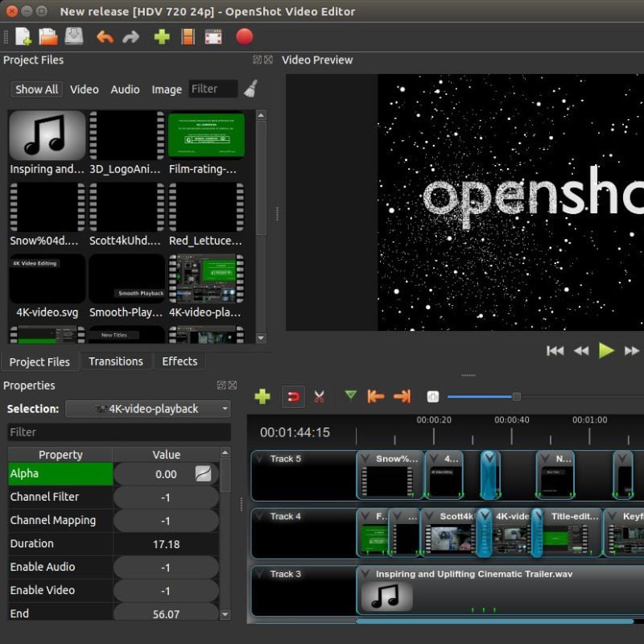Image resolution: width=644 pixels, height=644 pixels.
Task: Filter project files by Video
Action: click(85, 89)
